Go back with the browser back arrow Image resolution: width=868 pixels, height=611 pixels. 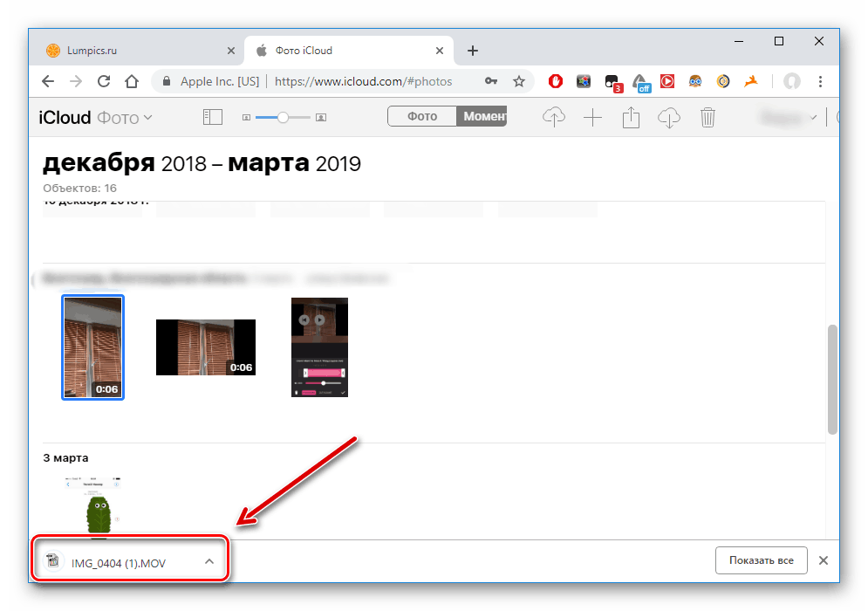(x=48, y=81)
